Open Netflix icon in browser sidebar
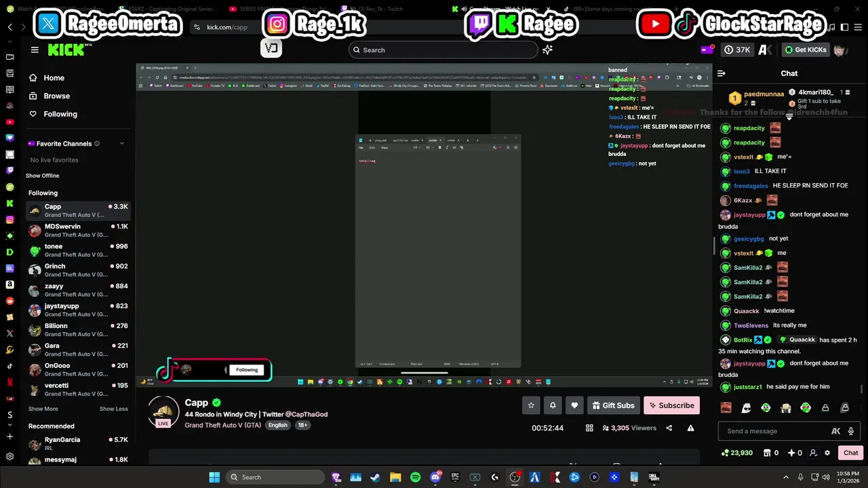 point(9,382)
